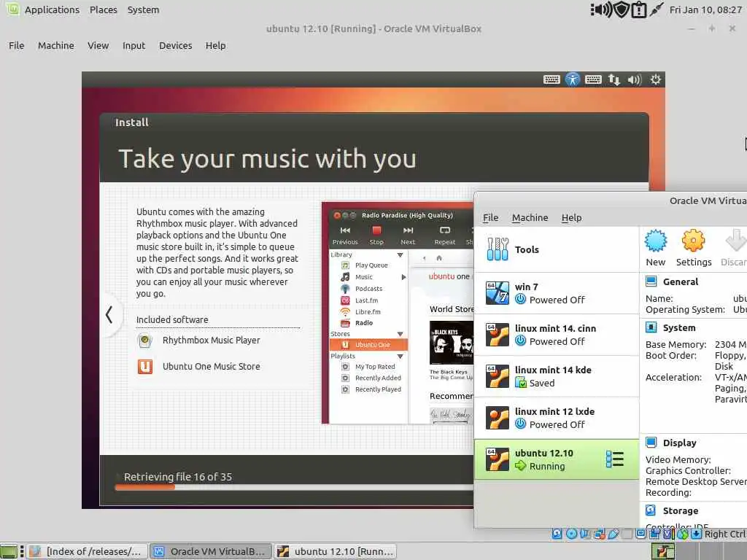The image size is (747, 560).
Task: Open the network arrows indicator in guest
Action: click(x=614, y=79)
